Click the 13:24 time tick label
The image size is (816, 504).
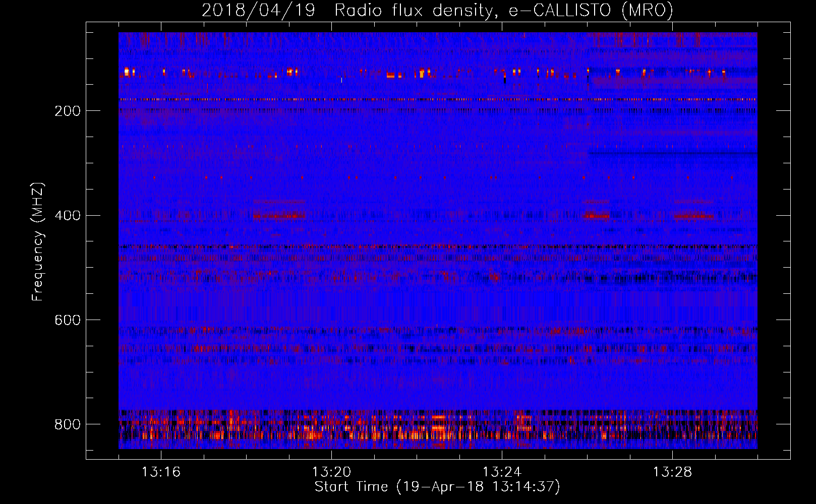click(x=502, y=472)
